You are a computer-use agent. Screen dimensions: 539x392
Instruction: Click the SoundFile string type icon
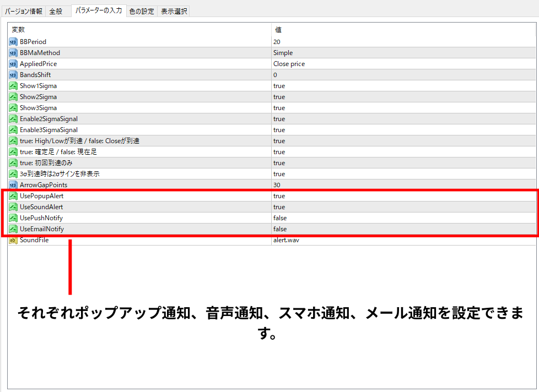tap(13, 240)
